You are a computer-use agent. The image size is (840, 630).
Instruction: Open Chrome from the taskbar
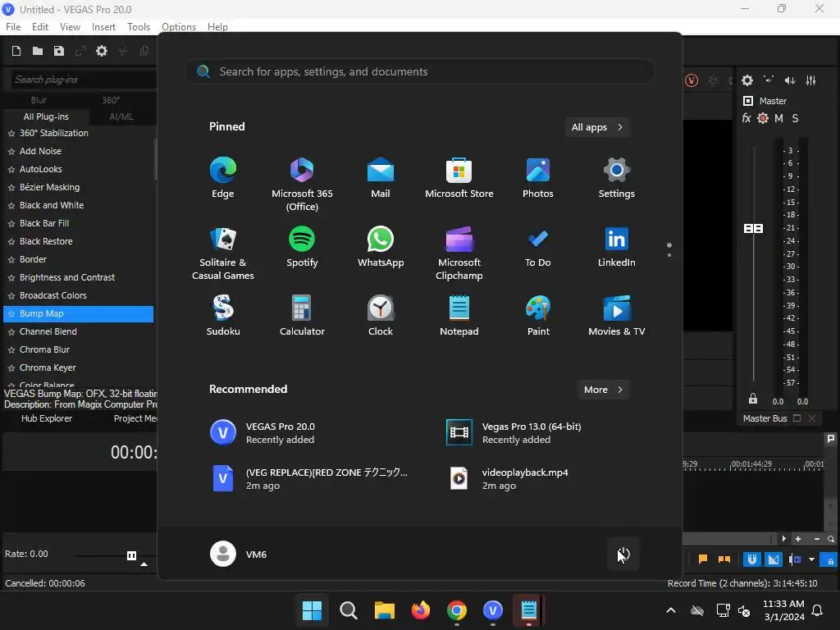click(x=456, y=610)
